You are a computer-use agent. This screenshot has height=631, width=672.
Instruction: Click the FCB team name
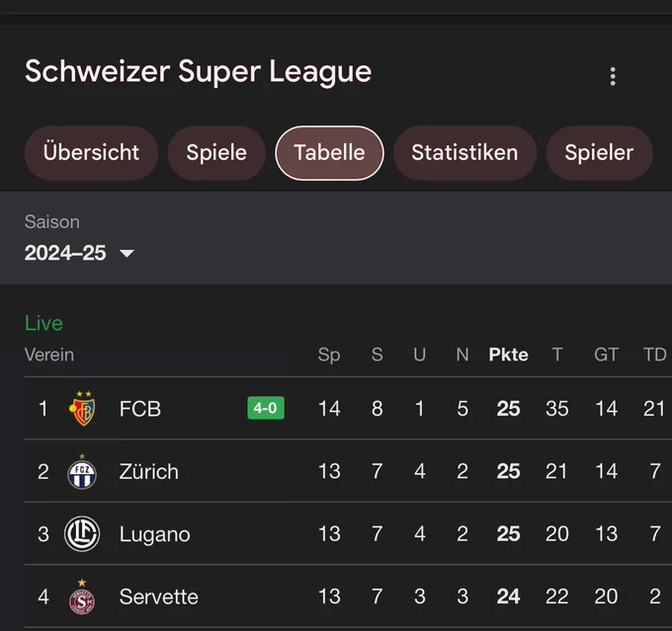tap(140, 409)
